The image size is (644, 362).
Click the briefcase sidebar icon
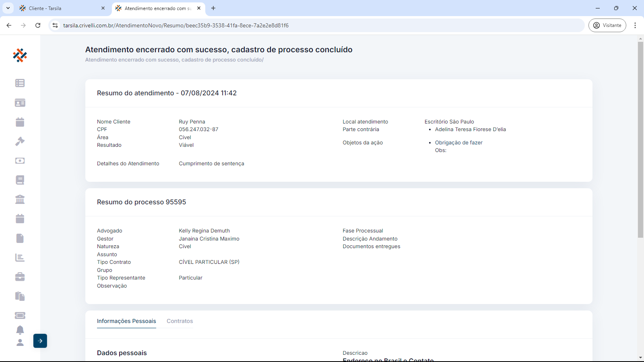tap(20, 277)
